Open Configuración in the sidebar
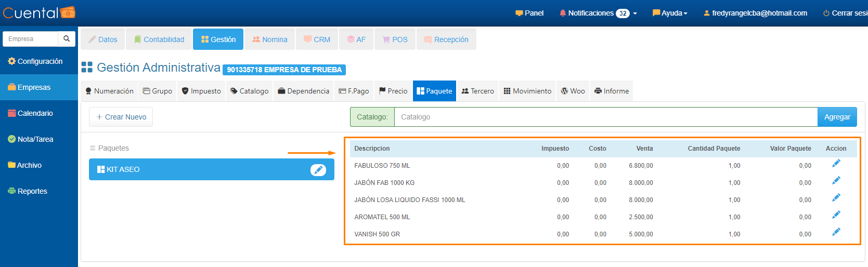The height and width of the screenshot is (267, 868). (x=35, y=61)
